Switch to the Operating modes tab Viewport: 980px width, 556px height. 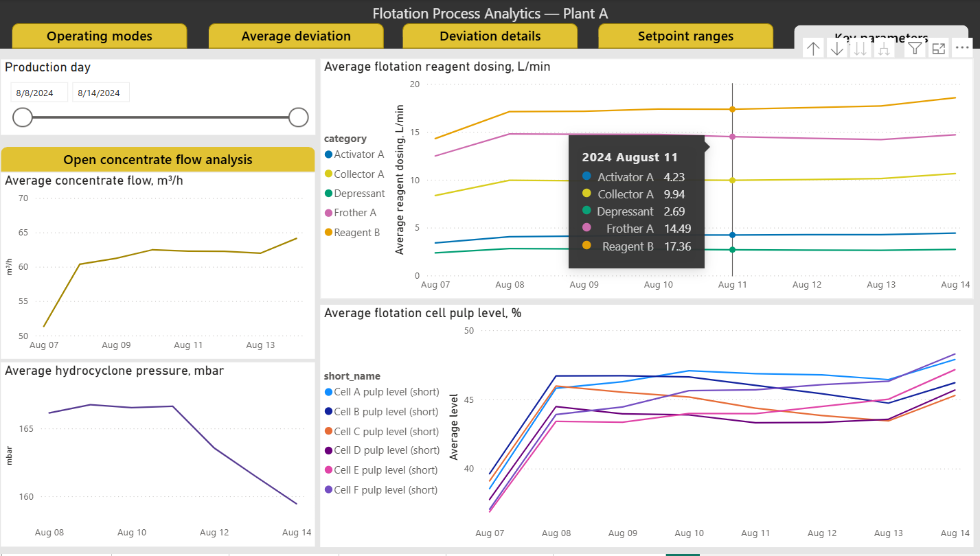100,36
